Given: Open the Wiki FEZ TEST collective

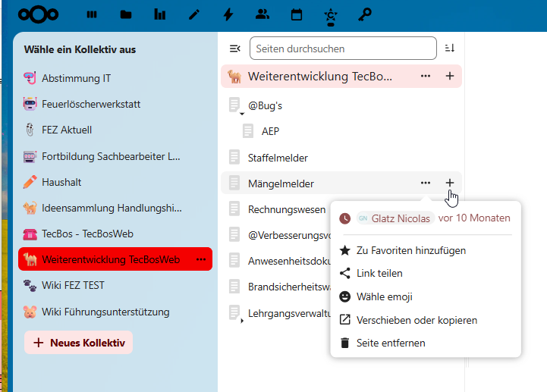Looking at the screenshot, I should pos(115,285).
